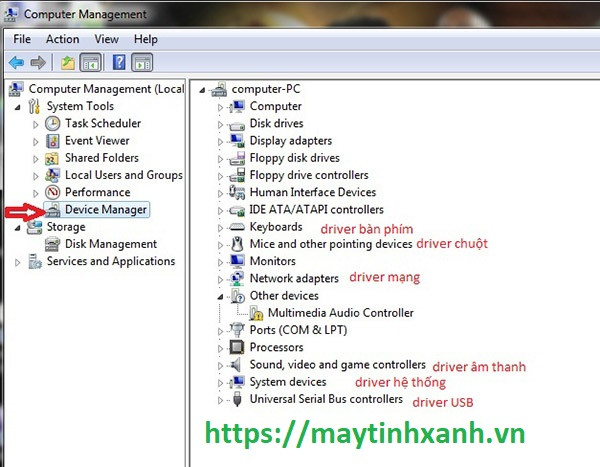Image resolution: width=600 pixels, height=467 pixels.
Task: Open the Help menu
Action: [145, 39]
